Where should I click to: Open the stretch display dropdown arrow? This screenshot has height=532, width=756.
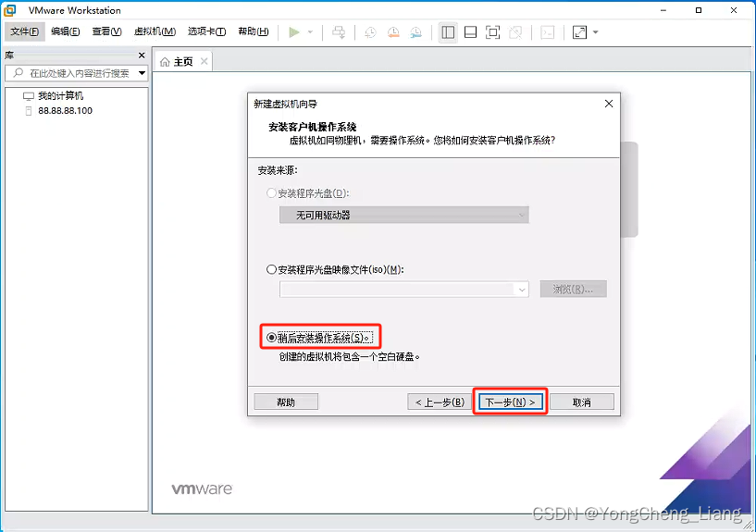[595, 32]
